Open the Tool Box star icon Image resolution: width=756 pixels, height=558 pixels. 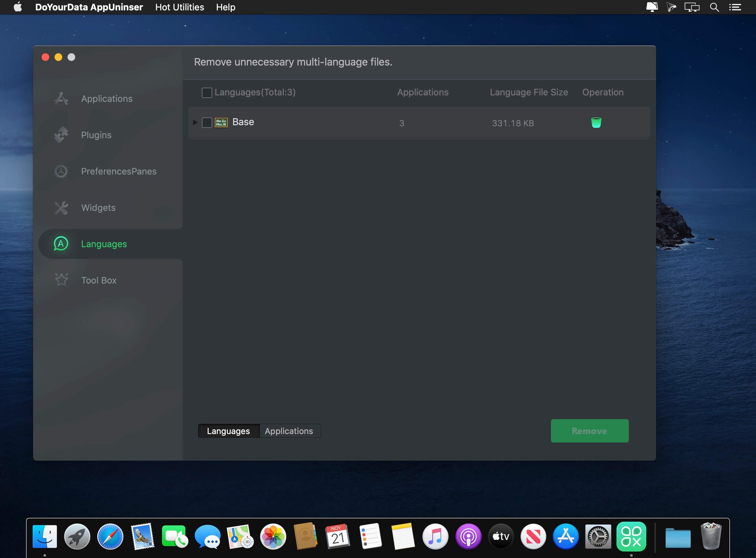(61, 280)
